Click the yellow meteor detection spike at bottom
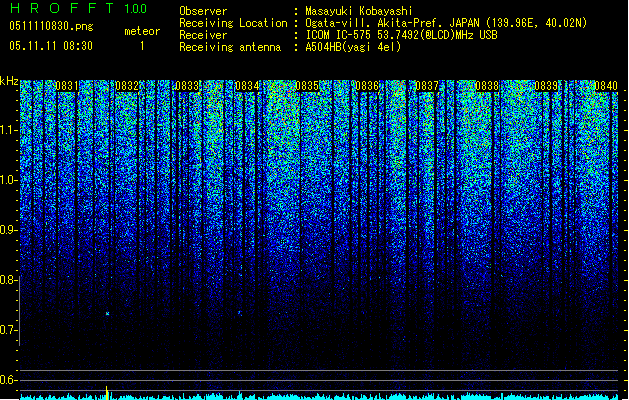Image resolution: width=629 pixels, height=400 pixels. 107,393
